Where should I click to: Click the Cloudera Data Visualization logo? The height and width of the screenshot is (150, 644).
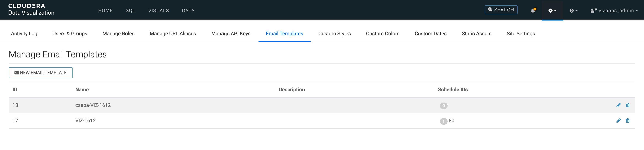[x=31, y=10]
